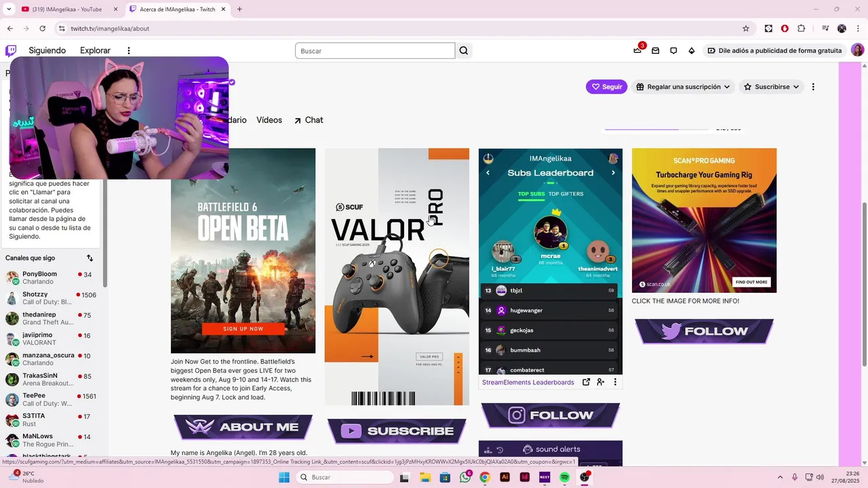
Task: Select TOP SUBS on the leaderboard
Action: pyautogui.click(x=532, y=194)
